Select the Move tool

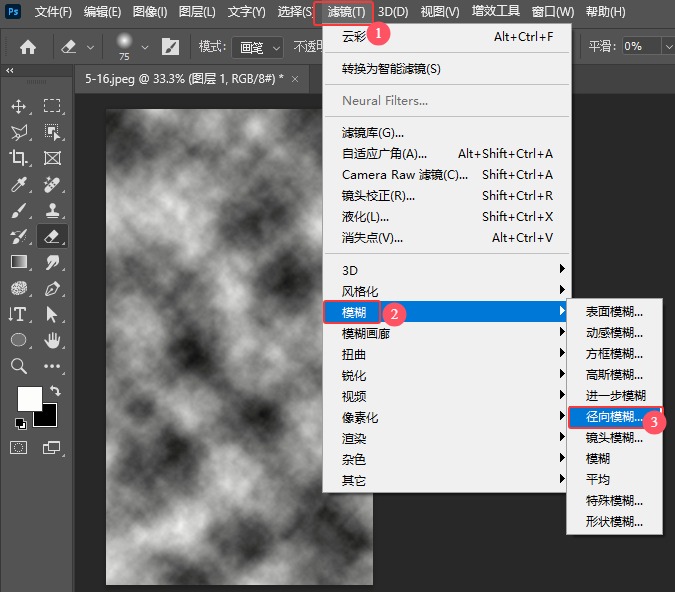(19, 106)
